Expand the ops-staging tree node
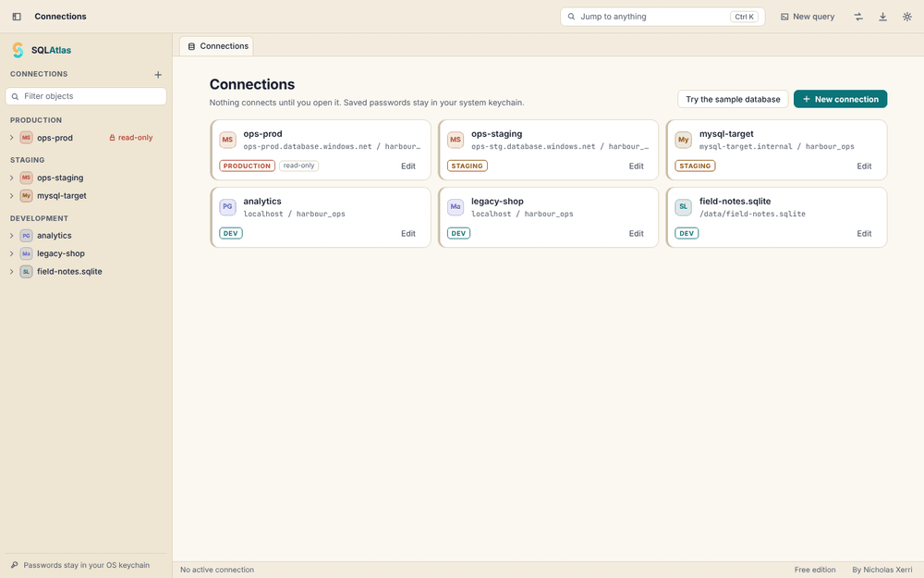 click(x=12, y=178)
